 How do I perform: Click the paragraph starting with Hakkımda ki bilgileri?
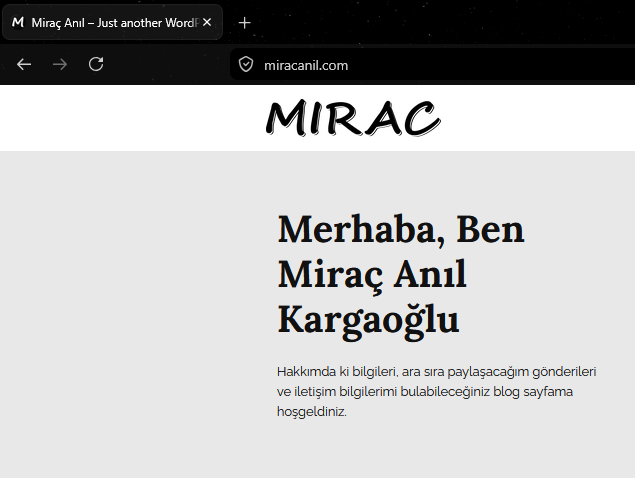[x=437, y=391]
